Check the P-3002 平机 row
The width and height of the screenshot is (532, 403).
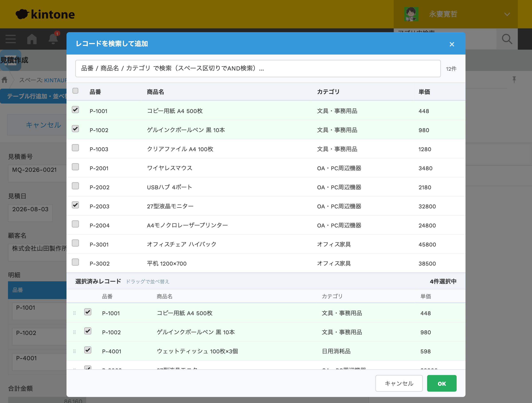(75, 262)
